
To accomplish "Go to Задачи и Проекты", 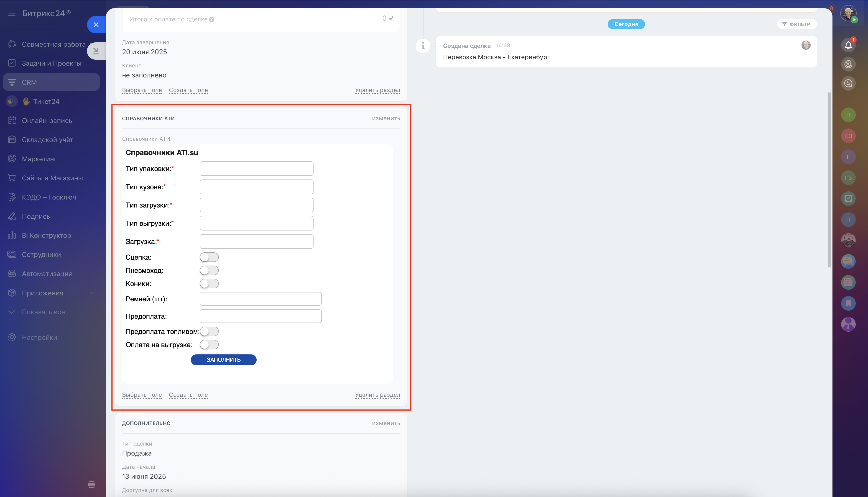I will point(51,63).
